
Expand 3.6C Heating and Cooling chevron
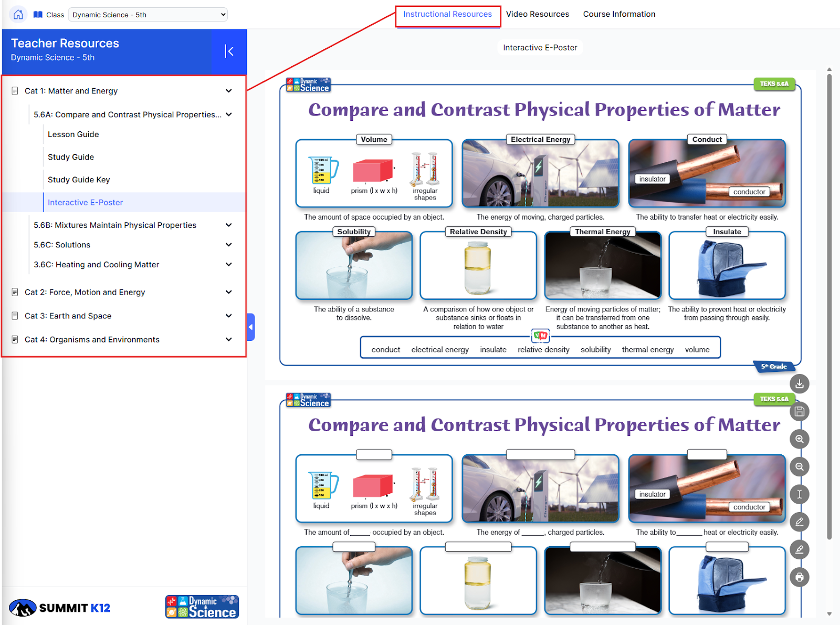tap(229, 264)
